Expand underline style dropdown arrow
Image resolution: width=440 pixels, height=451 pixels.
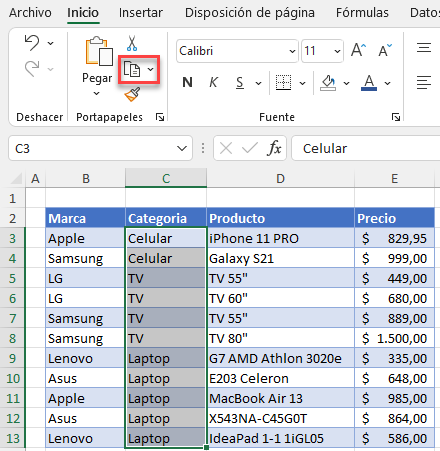tap(258, 83)
